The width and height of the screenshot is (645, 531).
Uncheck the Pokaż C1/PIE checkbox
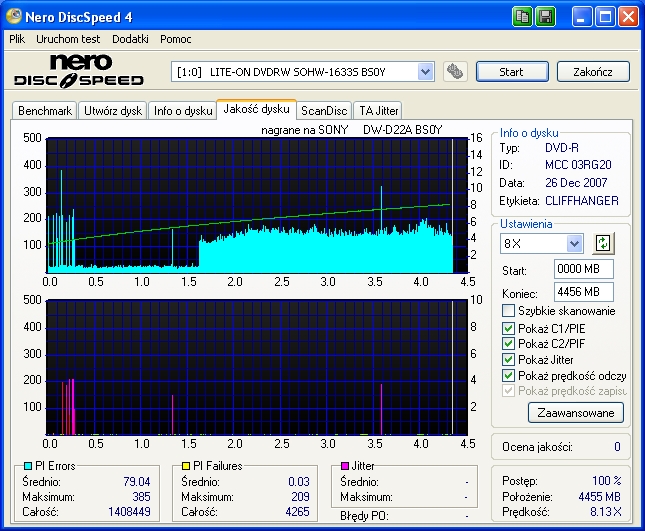(x=508, y=328)
